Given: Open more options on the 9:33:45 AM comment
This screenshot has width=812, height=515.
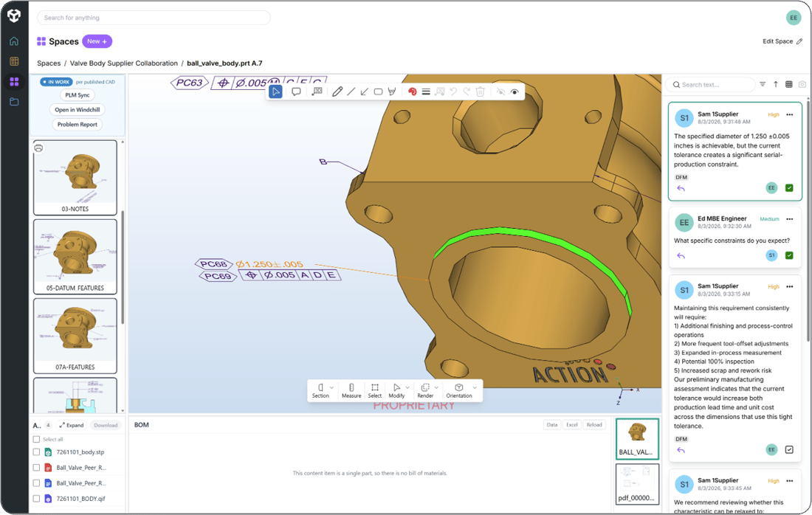Looking at the screenshot, I should [x=790, y=481].
